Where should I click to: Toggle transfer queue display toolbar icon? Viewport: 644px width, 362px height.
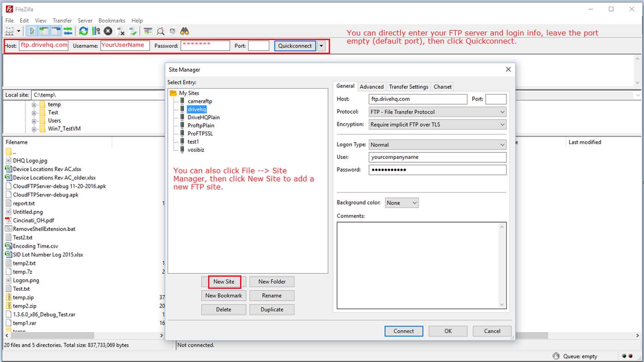pyautogui.click(x=68, y=31)
